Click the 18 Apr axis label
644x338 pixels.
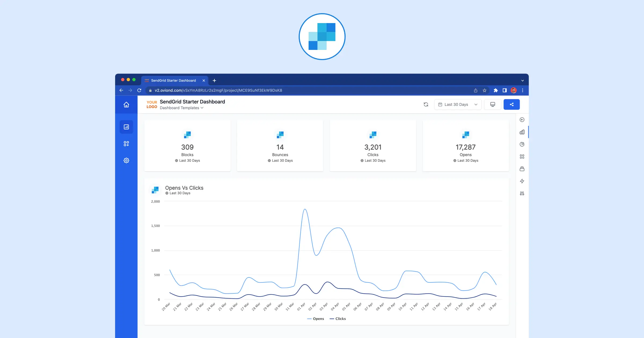[492, 307]
